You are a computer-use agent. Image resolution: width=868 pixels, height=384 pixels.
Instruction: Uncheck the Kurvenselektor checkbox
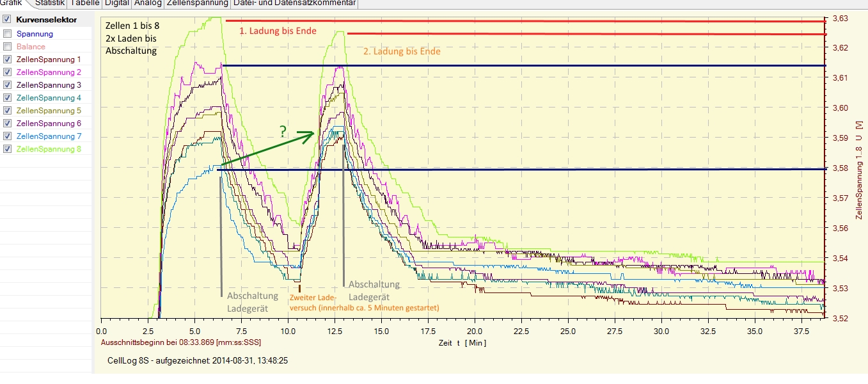[7, 20]
